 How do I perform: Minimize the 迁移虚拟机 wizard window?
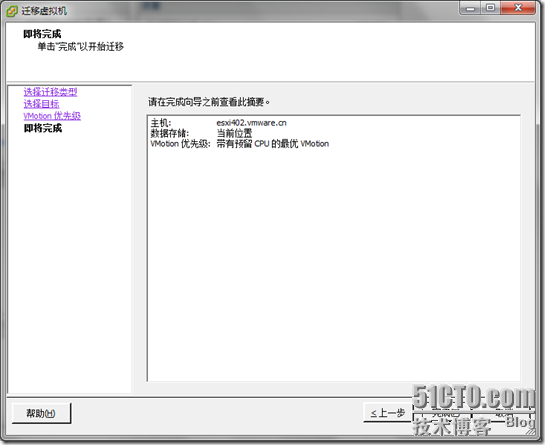(x=470, y=8)
